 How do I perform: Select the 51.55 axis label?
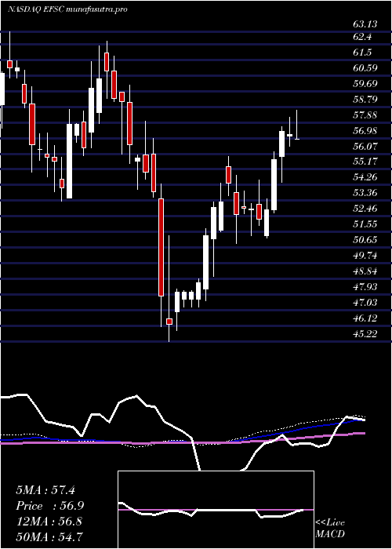(x=365, y=224)
